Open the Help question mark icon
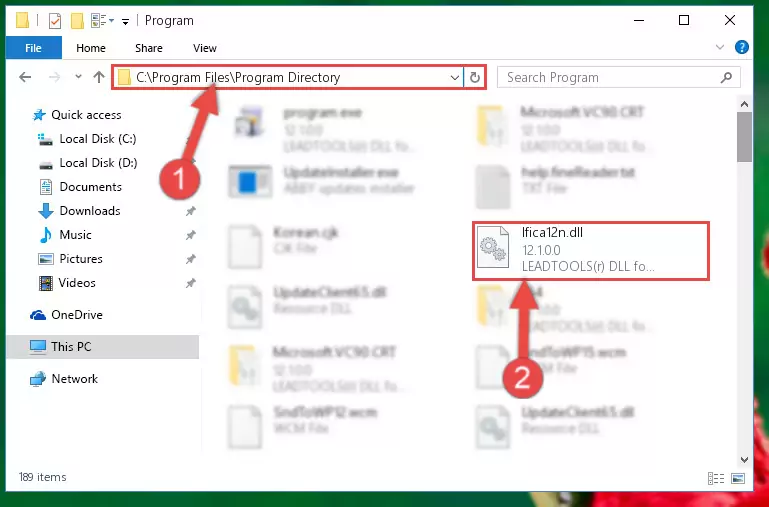The image size is (769, 507). (742, 48)
